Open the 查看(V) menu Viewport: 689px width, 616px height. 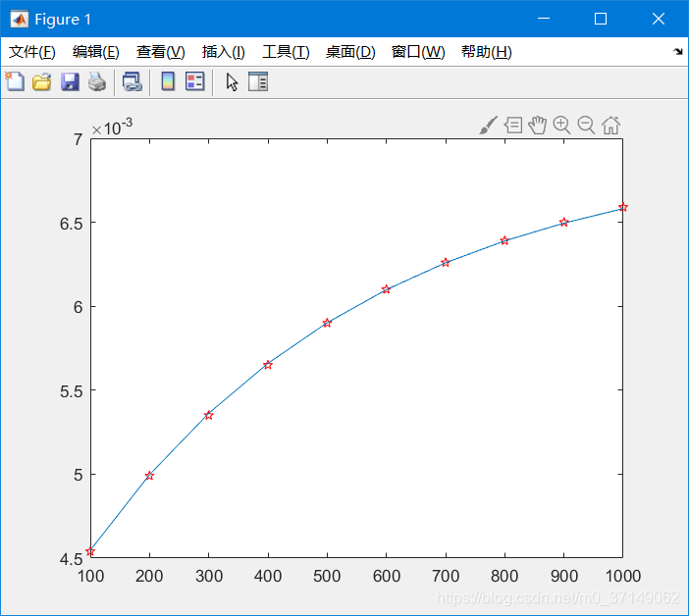pos(160,52)
